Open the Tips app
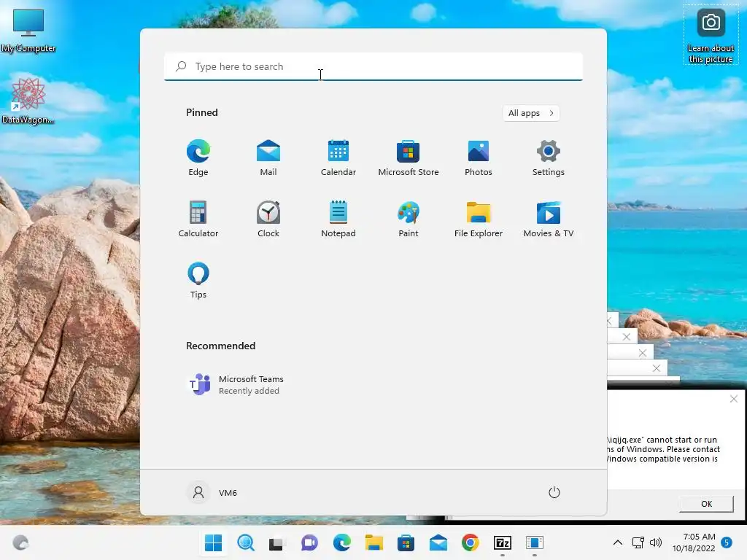The height and width of the screenshot is (560, 747). 198,281
